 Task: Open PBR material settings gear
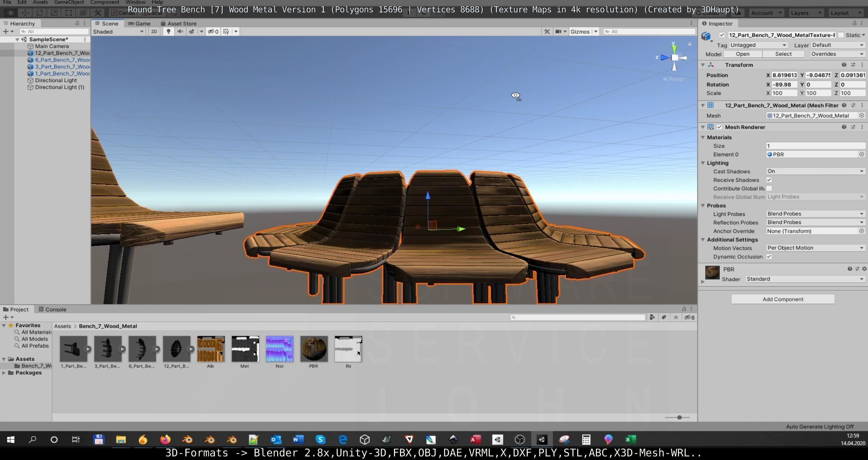864,269
